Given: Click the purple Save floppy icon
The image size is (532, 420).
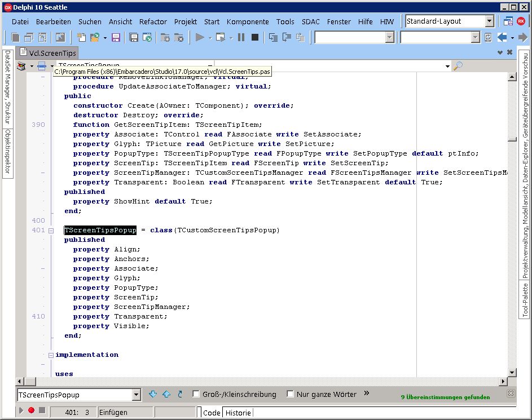Looking at the screenshot, I should coord(116,37).
